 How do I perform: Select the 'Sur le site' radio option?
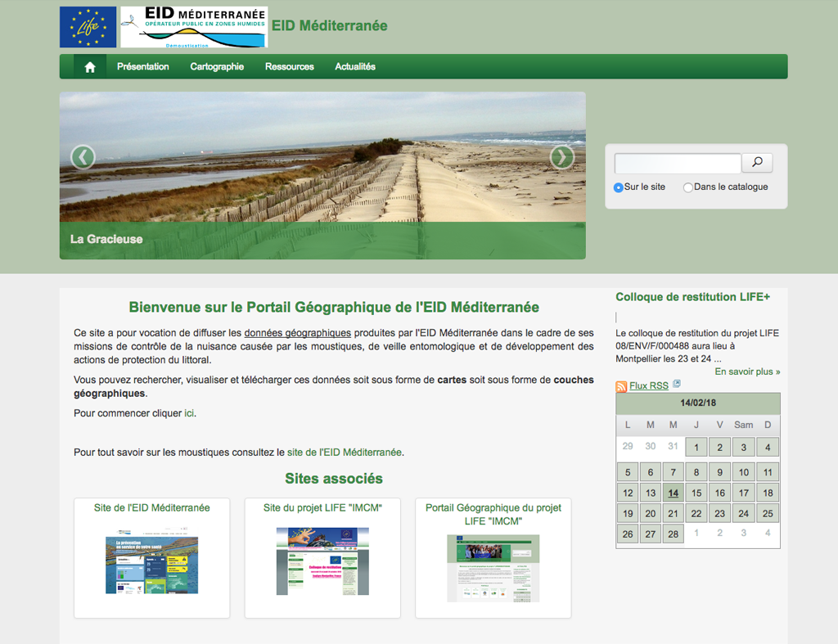(x=619, y=187)
